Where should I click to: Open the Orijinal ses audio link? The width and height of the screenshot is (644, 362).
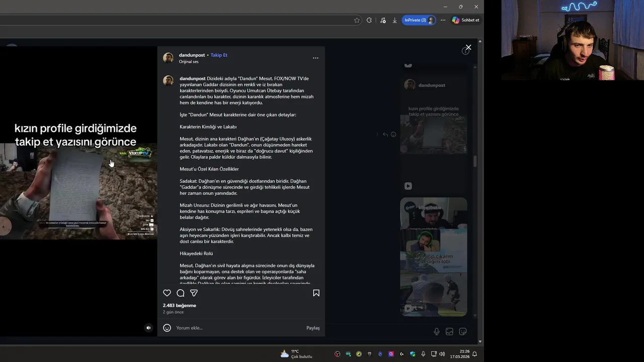(189, 62)
